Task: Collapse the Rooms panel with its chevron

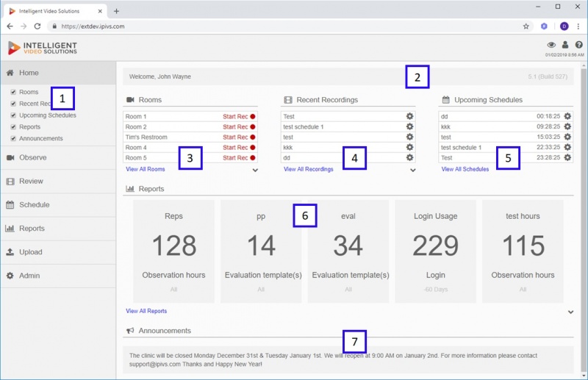Action: [x=255, y=171]
